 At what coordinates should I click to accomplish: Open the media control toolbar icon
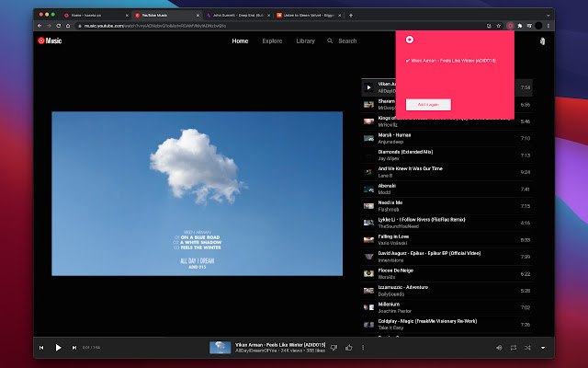529,26
